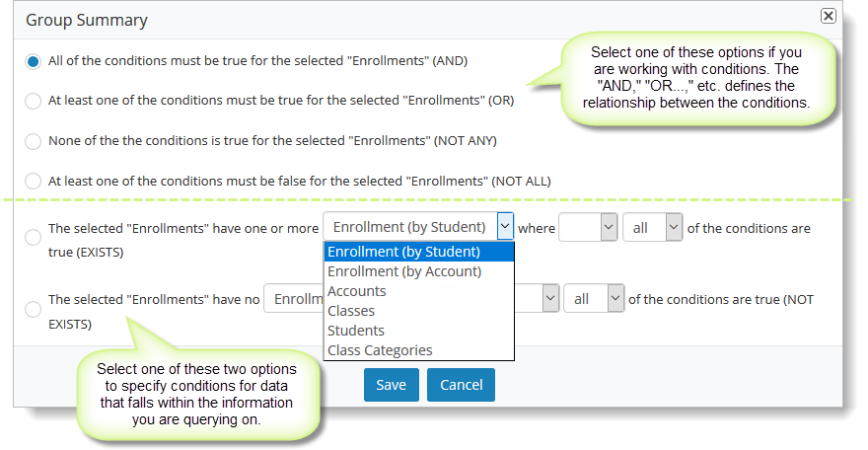868x450 pixels.
Task: Select Class Categories from the dropdown list
Action: (419, 350)
